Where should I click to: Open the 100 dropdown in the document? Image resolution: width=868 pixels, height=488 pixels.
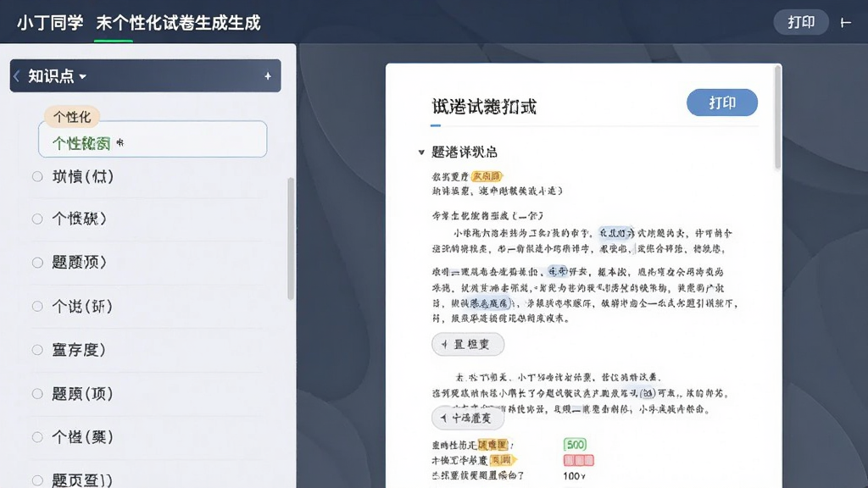coord(575,476)
